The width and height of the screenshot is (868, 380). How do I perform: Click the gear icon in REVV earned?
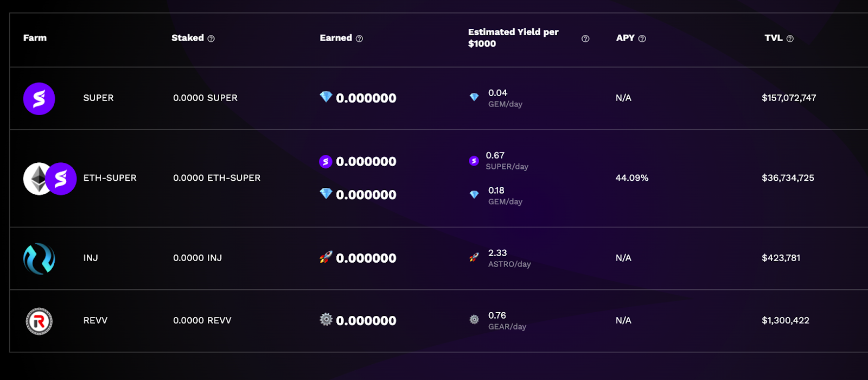325,320
